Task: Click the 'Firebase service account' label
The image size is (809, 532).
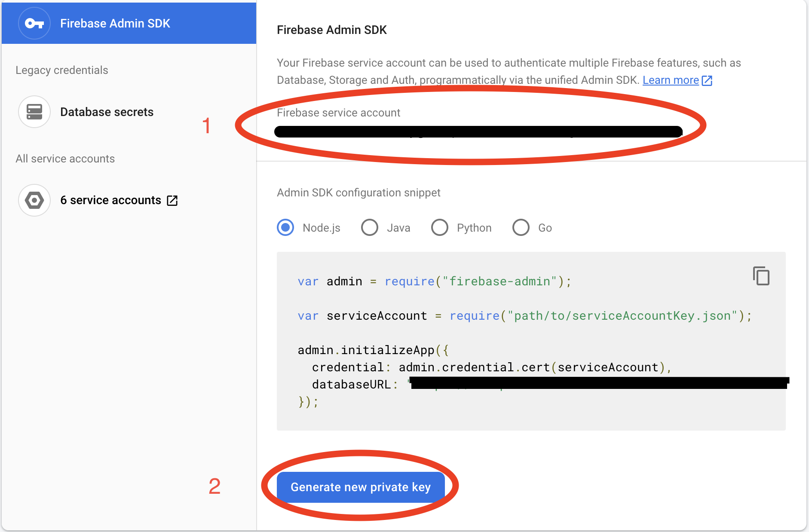Action: [338, 113]
